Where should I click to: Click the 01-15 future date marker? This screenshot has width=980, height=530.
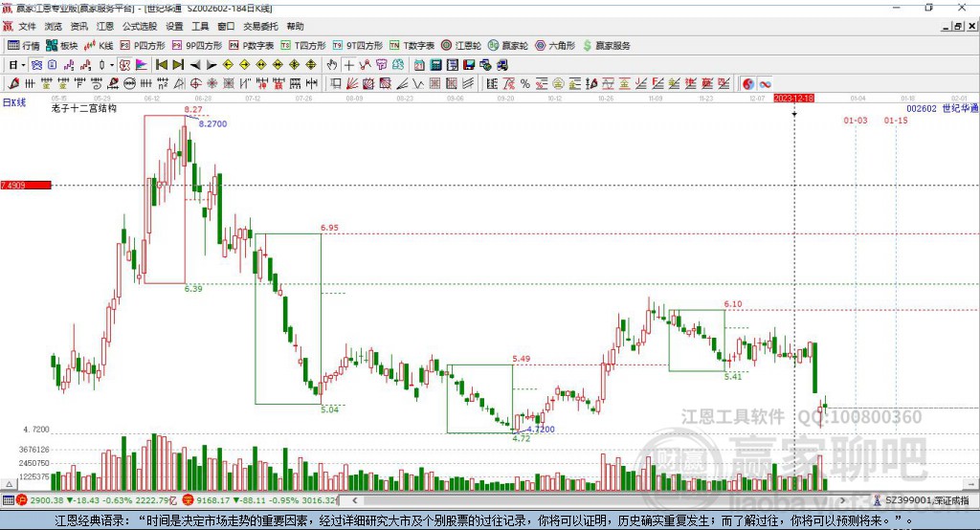tap(896, 120)
